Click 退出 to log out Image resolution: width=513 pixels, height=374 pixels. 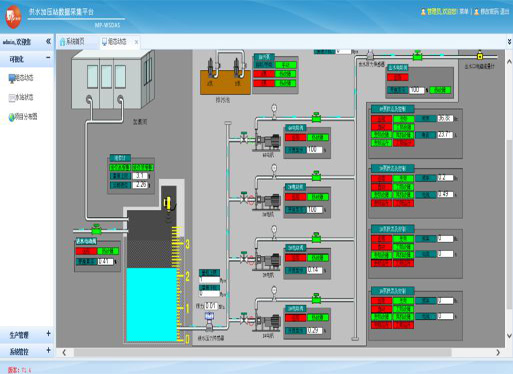point(504,12)
